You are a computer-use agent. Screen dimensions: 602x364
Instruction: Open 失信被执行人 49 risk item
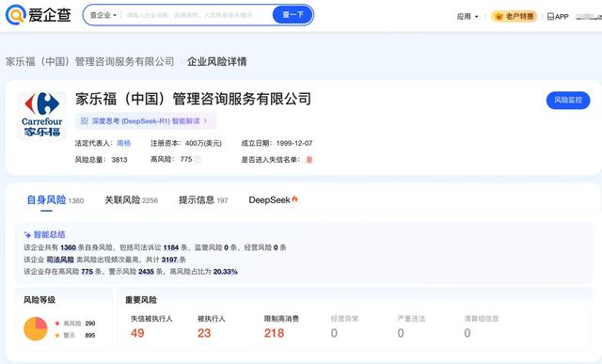pyautogui.click(x=151, y=326)
